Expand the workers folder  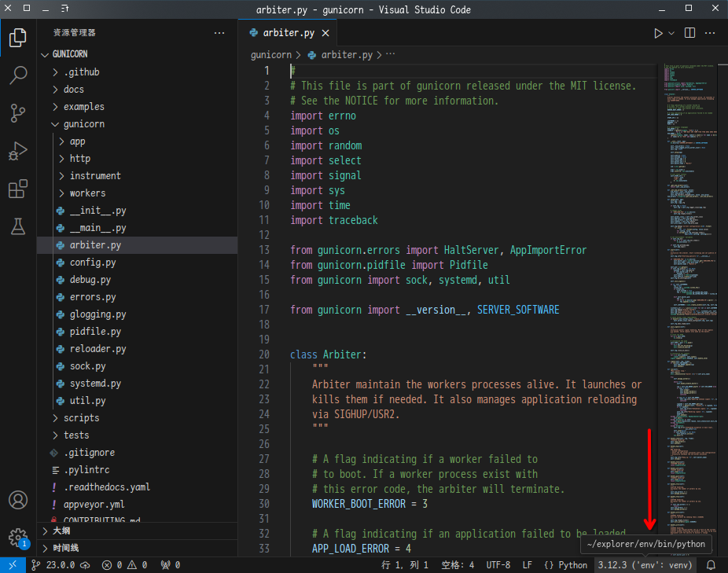(87, 193)
